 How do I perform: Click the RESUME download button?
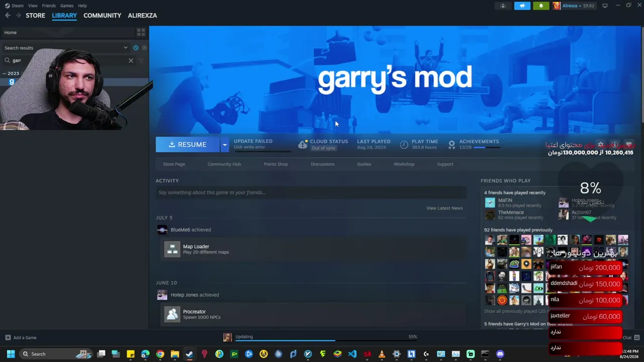click(188, 144)
